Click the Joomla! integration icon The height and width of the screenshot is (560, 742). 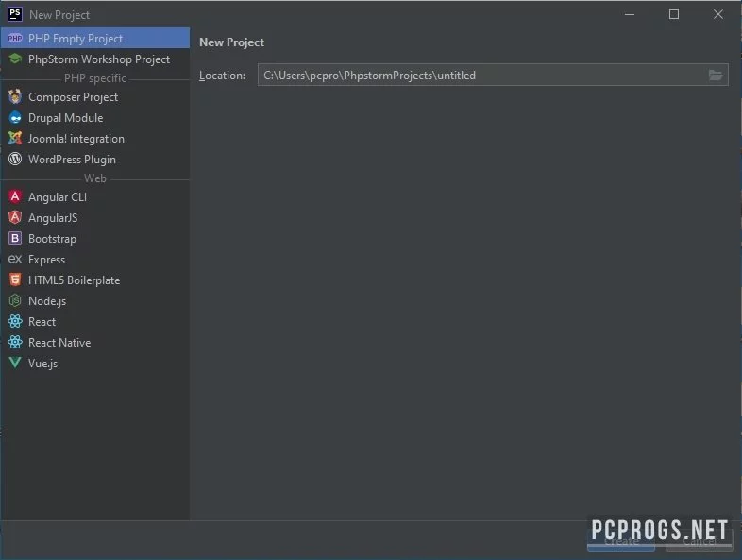pyautogui.click(x=15, y=138)
